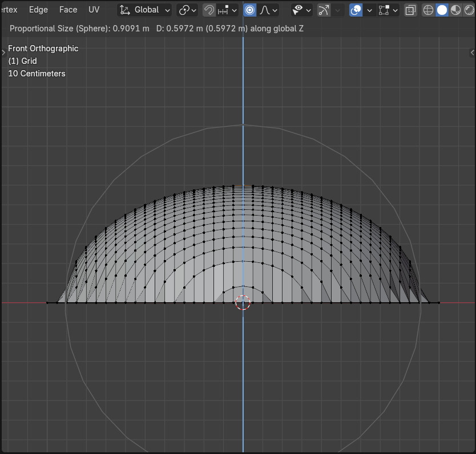Disable proportional editing toggle
Screen dimensions: 476x454
tap(249, 10)
